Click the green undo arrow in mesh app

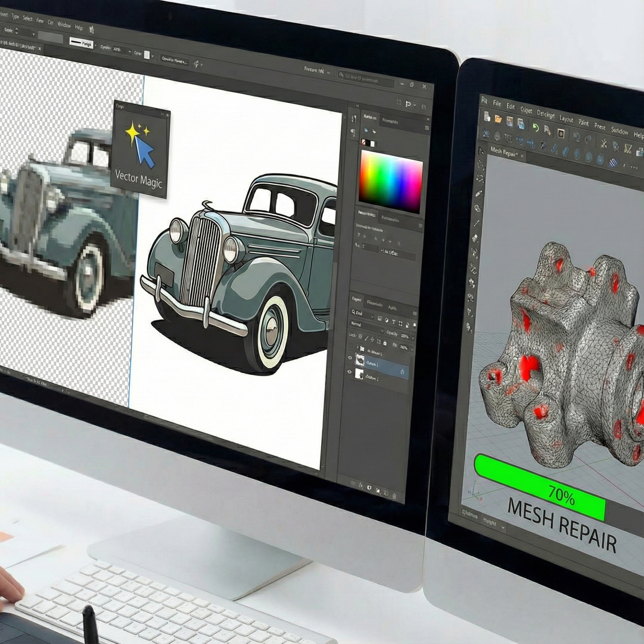click(x=536, y=128)
